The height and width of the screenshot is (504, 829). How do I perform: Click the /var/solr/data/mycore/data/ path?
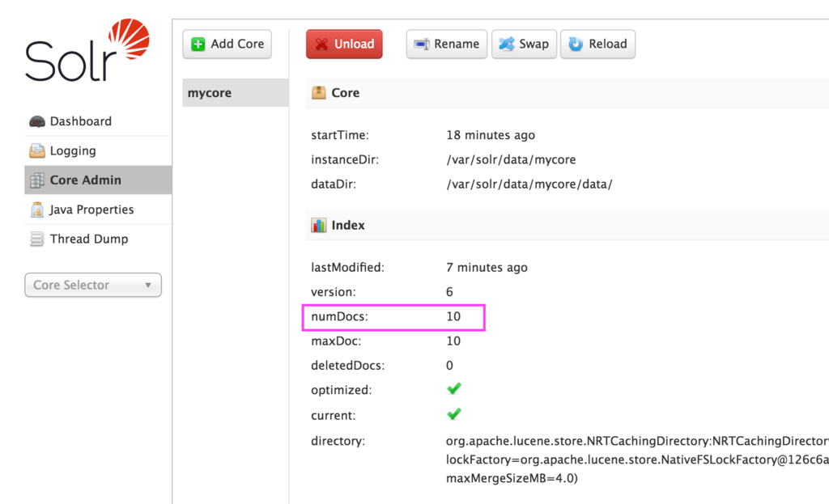(529, 184)
